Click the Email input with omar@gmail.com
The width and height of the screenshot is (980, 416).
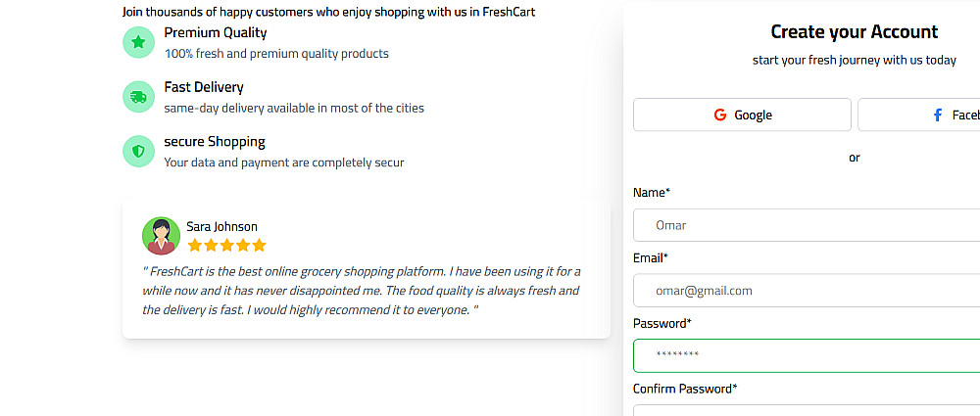coord(804,291)
